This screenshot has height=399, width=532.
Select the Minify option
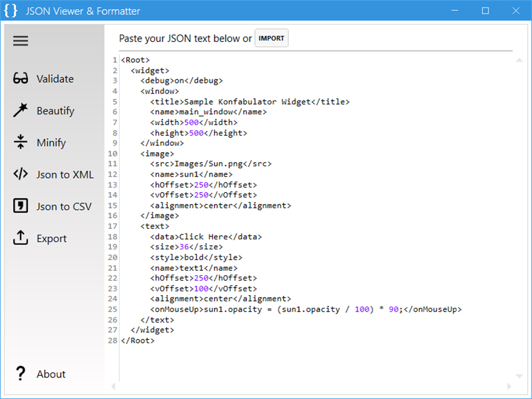point(52,142)
